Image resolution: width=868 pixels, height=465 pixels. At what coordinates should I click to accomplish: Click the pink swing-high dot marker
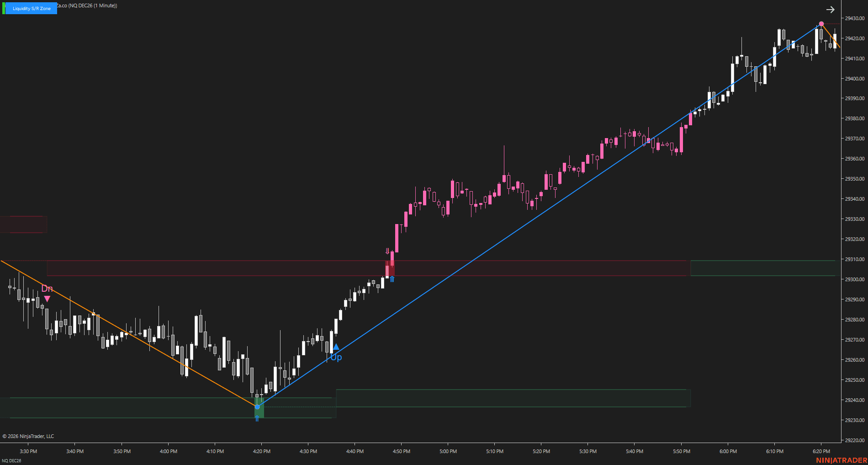(x=821, y=24)
